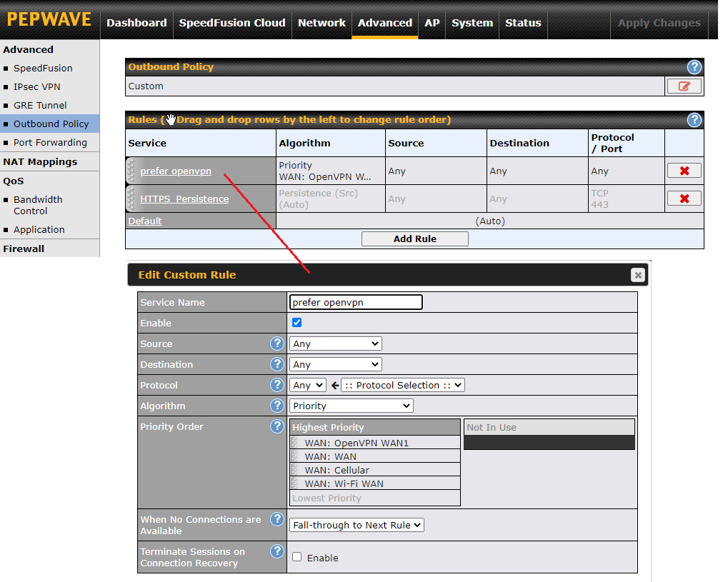Enable Terminate Sessions on Connection Recovery
Screen dimensions: 728x582
point(297,557)
